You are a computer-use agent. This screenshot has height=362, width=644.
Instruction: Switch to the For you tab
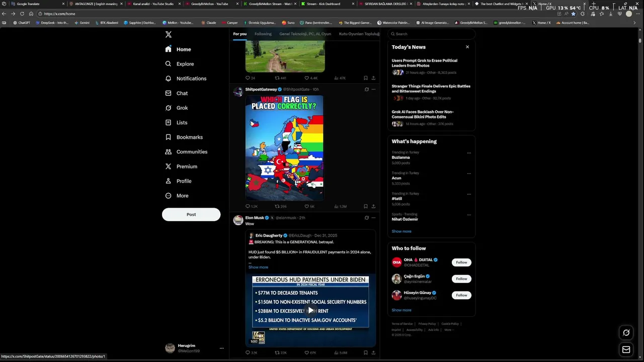point(239,34)
